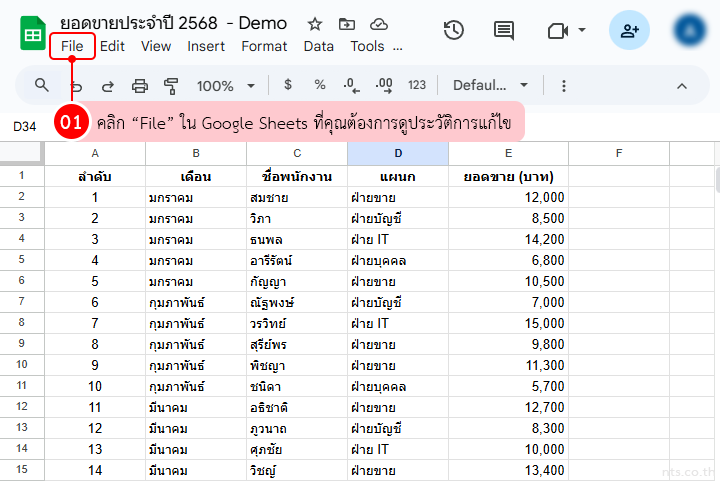The width and height of the screenshot is (720, 481).
Task: Click the Google Sheets home logo
Action: (33, 33)
